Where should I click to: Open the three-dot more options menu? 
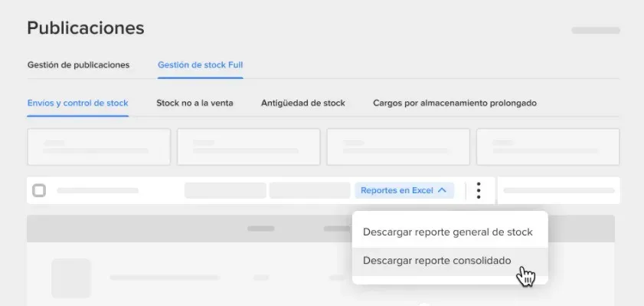click(x=479, y=190)
